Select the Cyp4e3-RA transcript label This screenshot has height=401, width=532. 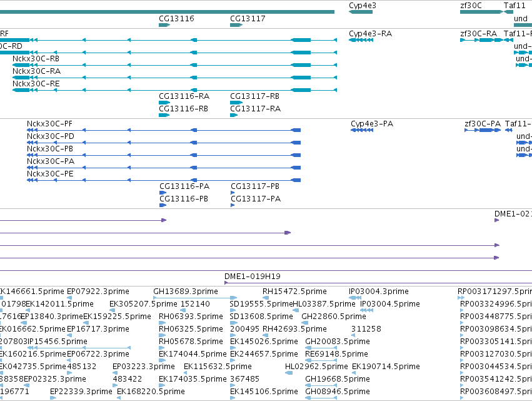pos(370,34)
